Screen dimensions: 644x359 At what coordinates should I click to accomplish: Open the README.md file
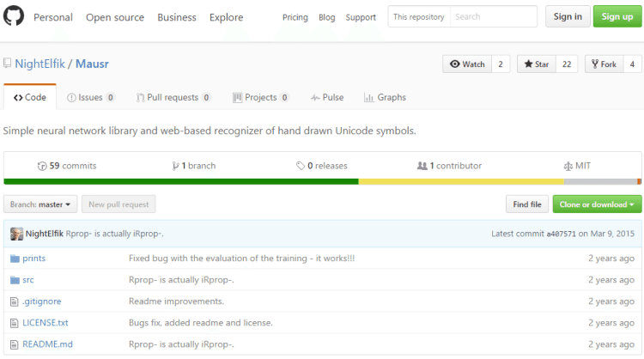click(47, 344)
